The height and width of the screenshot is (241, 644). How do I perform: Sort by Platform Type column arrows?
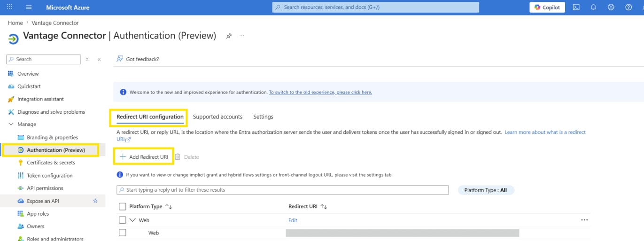tap(169, 207)
